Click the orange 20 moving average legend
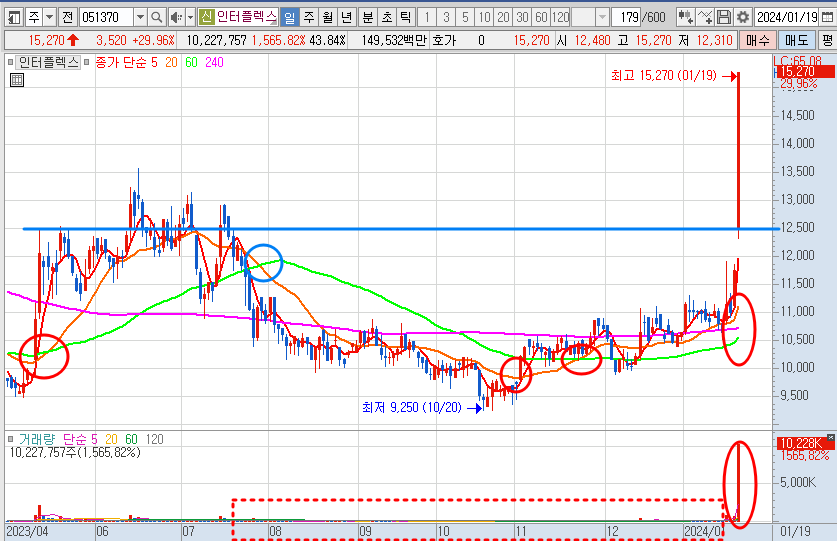 coord(171,62)
